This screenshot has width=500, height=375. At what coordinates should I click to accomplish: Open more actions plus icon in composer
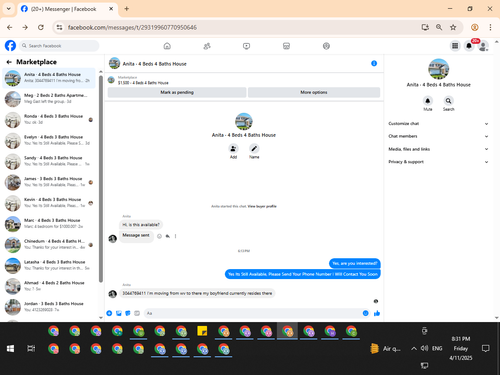click(109, 313)
